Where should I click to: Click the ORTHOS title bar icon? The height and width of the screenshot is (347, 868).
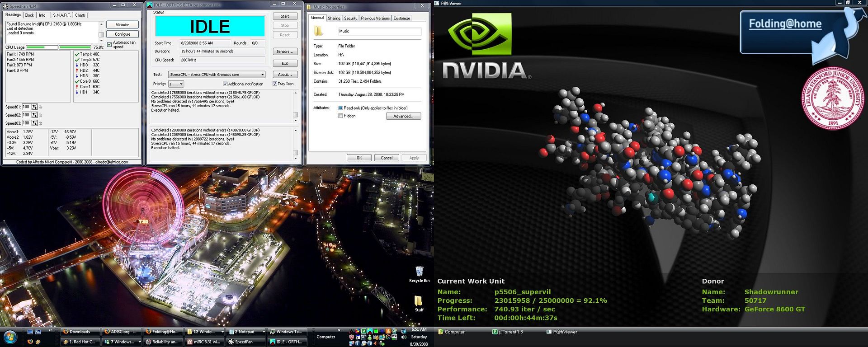click(150, 5)
